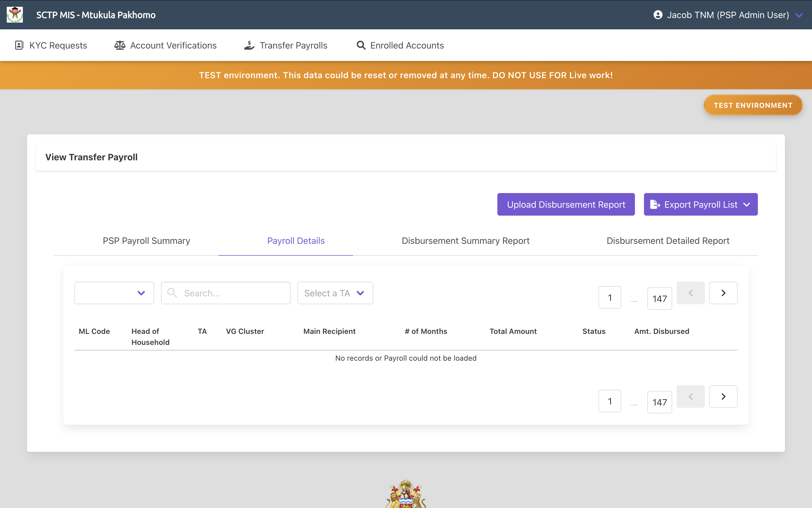The image size is (812, 508).
Task: Select the Payroll Details tab
Action: [295, 240]
